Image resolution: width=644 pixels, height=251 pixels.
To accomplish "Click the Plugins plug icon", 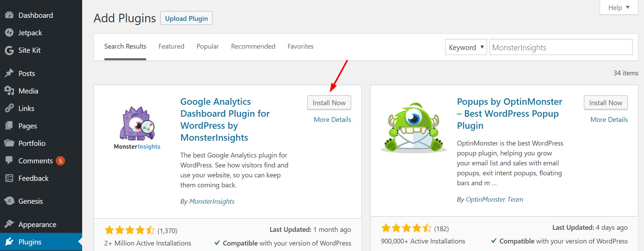I will pos(9,242).
